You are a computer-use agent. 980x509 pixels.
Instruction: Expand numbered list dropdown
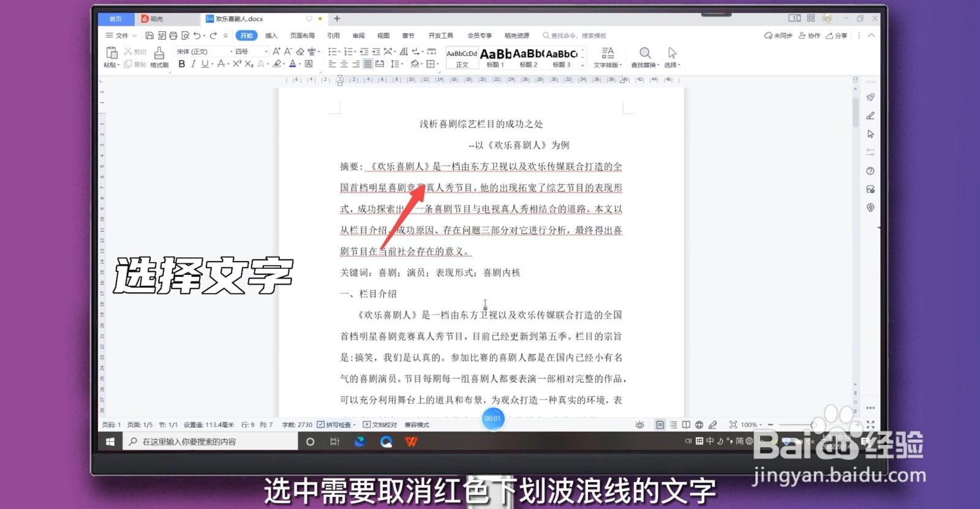(x=354, y=52)
